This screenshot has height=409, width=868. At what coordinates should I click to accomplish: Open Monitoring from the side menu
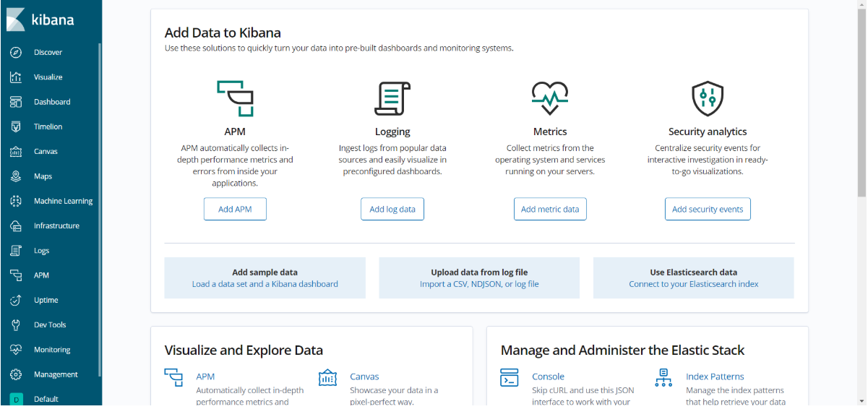[x=51, y=350]
